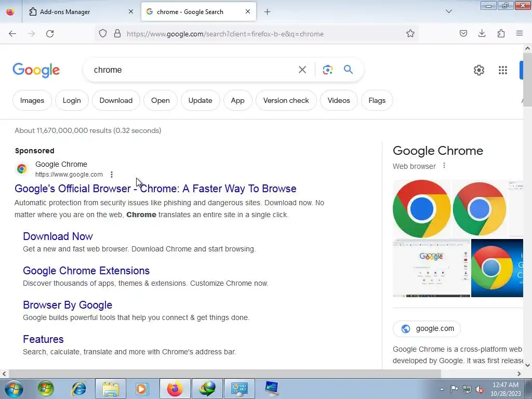Screen dimensions: 532x399
Task: Open the Features sitelink
Action: [44, 339]
